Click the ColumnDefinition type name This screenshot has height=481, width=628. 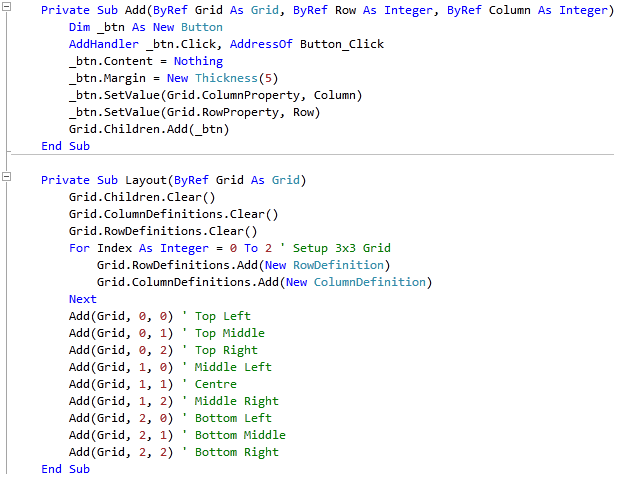tap(370, 282)
